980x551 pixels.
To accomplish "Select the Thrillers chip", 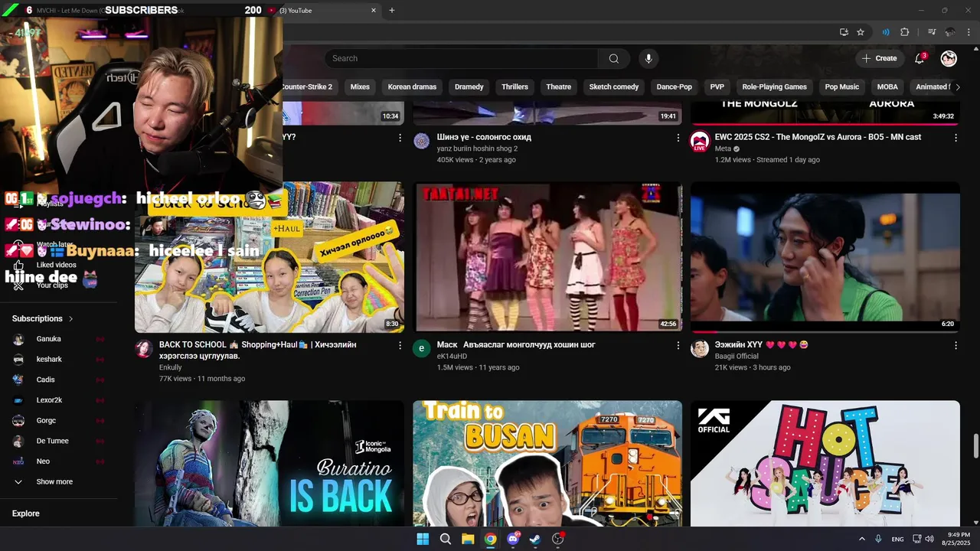I will (x=514, y=86).
